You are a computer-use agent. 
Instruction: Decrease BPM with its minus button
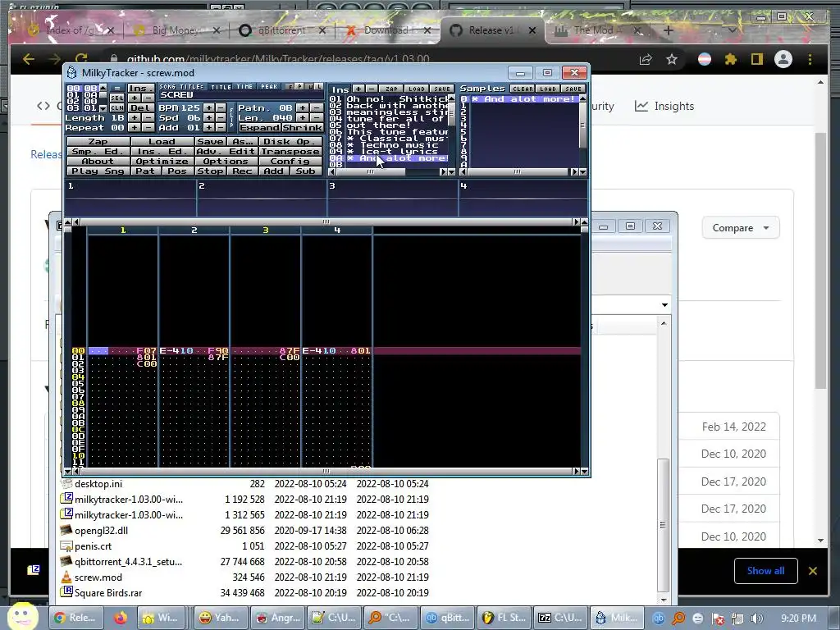pos(221,107)
